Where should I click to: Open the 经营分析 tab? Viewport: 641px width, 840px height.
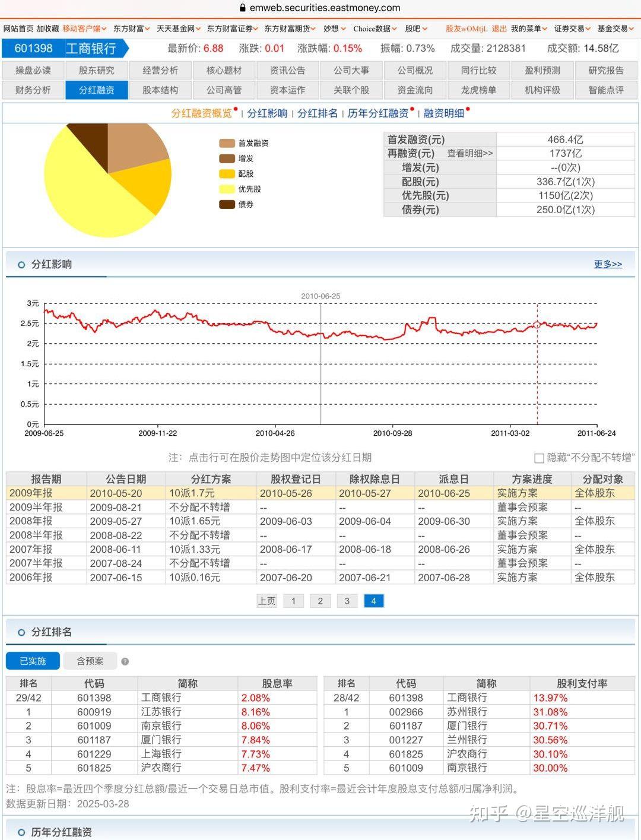pos(160,71)
